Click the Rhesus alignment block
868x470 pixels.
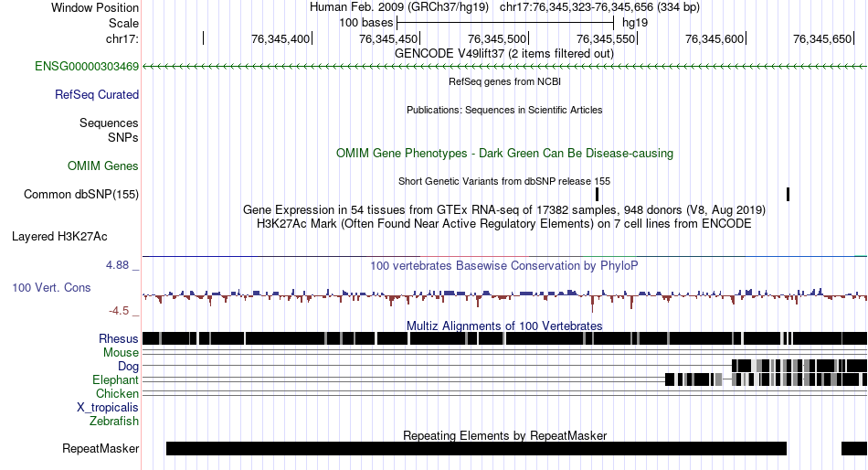pos(505,338)
